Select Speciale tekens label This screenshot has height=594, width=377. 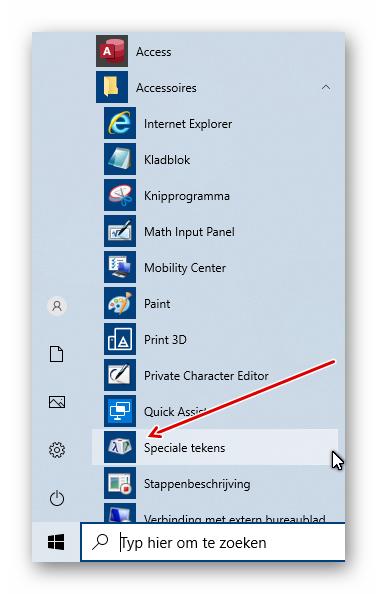tap(184, 448)
